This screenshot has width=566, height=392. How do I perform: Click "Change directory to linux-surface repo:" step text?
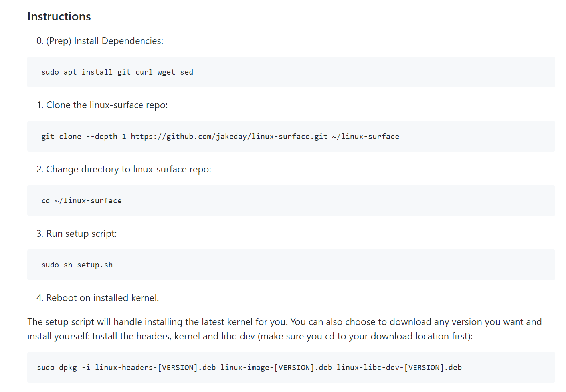129,169
